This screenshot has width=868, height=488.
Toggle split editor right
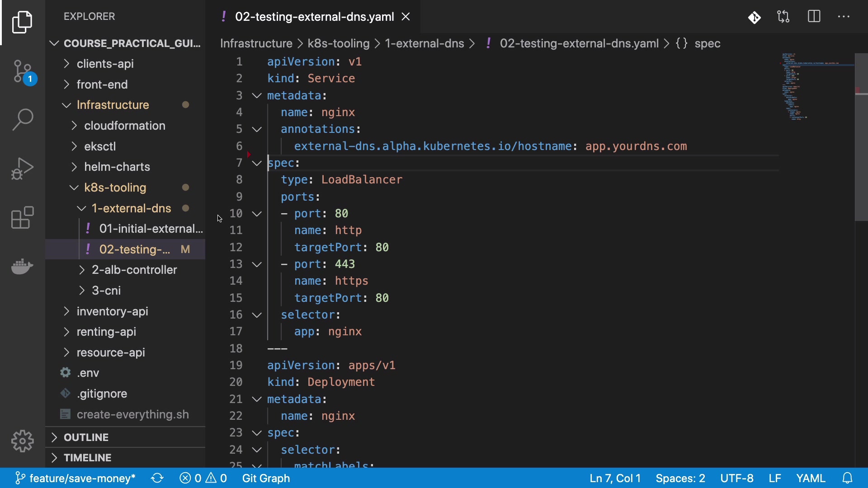click(814, 17)
